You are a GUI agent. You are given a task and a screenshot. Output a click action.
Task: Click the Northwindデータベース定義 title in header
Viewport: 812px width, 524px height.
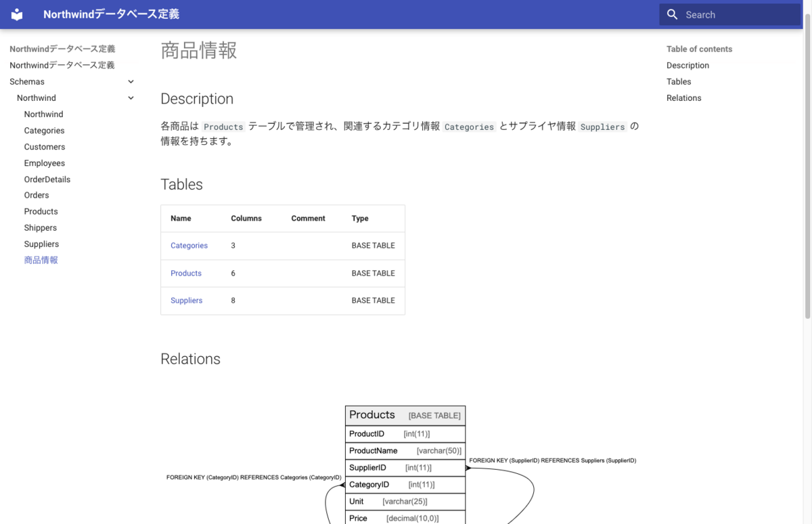[x=111, y=14]
